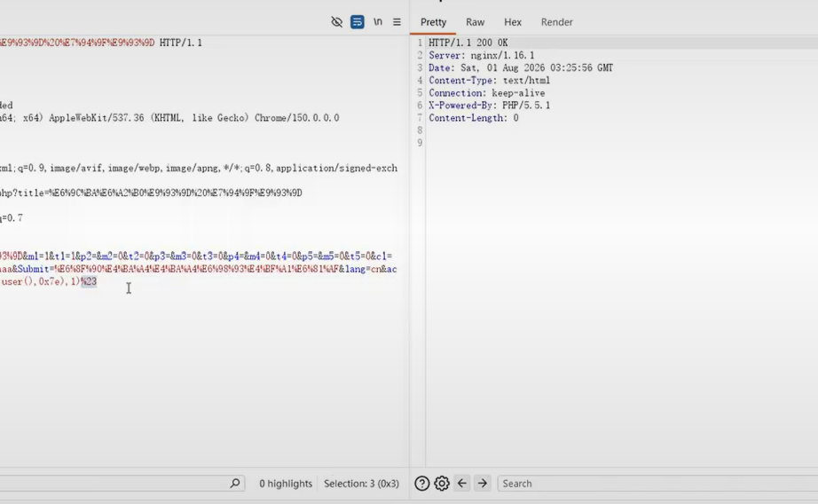Go to previous search match arrow
The image size is (818, 504).
coord(462,483)
